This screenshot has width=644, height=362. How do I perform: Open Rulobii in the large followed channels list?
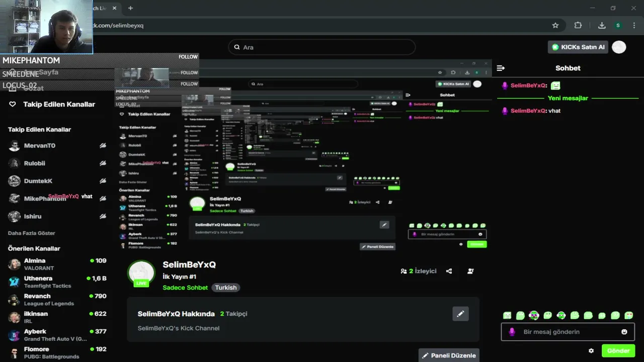click(x=57, y=163)
